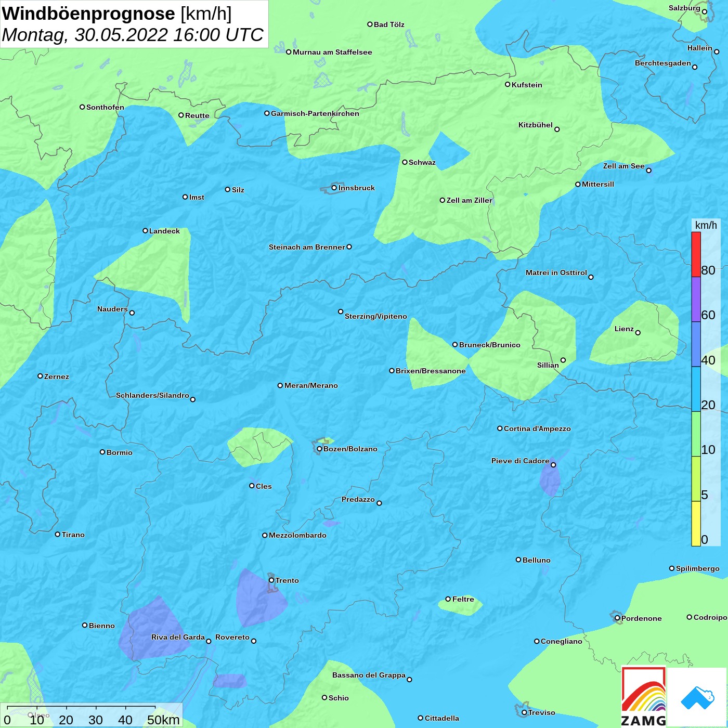Screen dimensions: 728x728
Task: Click the Feltre city label
Action: pyautogui.click(x=463, y=599)
